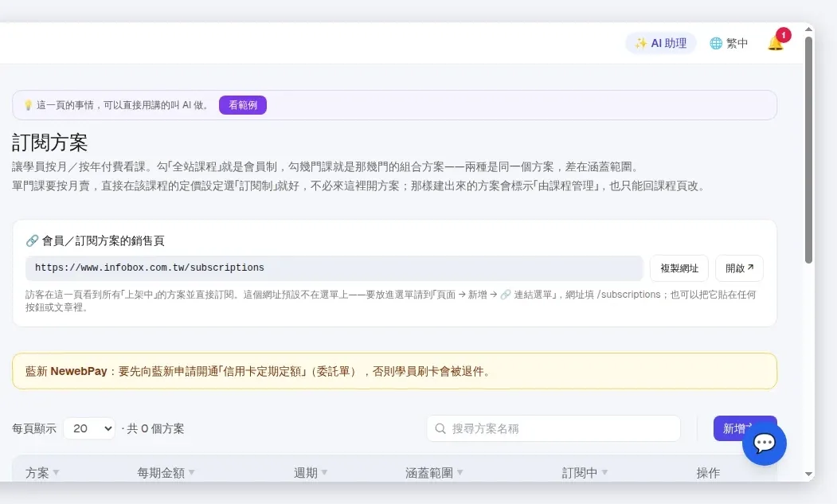837x504 pixels.
Task: Sort by the 訂閱中 column arrow
Action: pyautogui.click(x=604, y=473)
